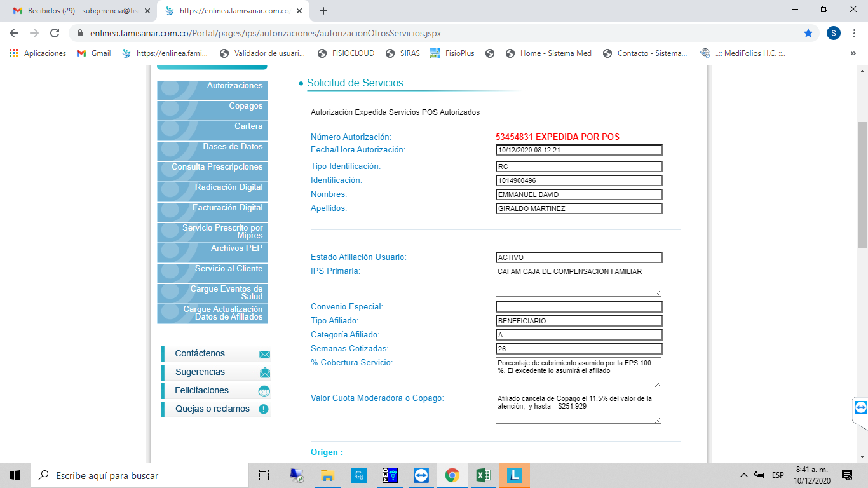
Task: Open Chrome profile avatar menu
Action: coord(833,33)
